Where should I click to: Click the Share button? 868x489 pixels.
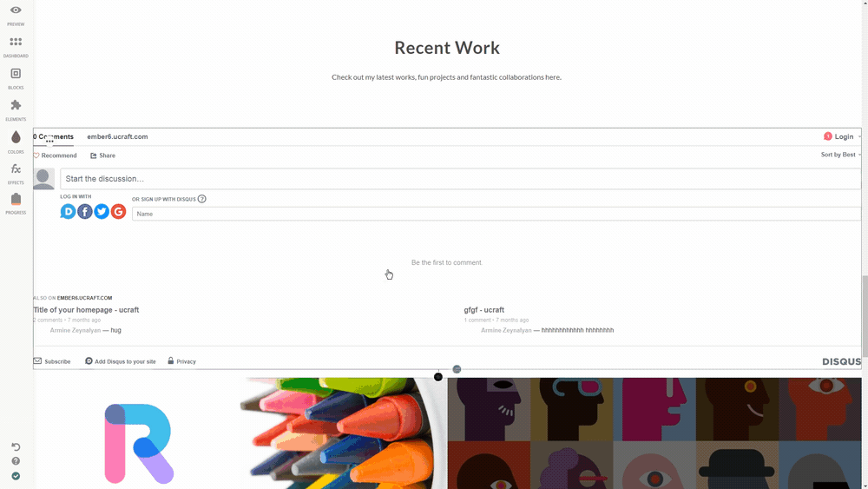[x=103, y=155]
